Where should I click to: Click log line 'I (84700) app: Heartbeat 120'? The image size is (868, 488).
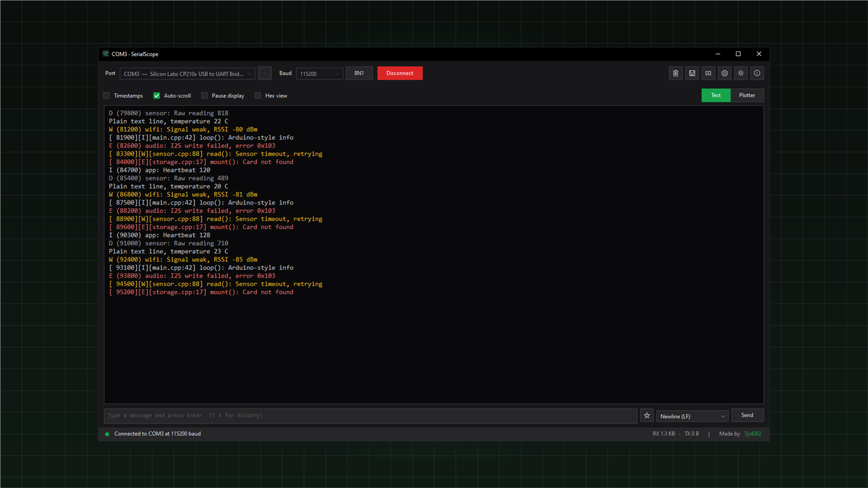(159, 170)
